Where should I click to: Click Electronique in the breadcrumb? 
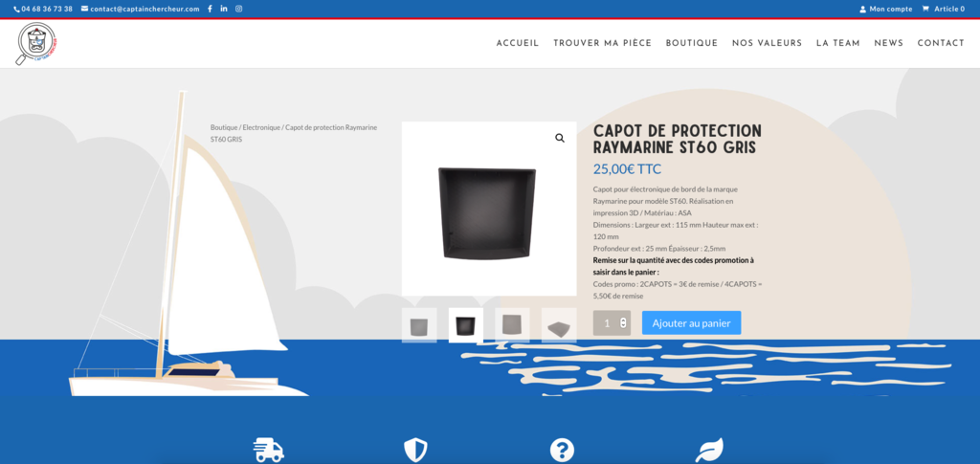(261, 127)
